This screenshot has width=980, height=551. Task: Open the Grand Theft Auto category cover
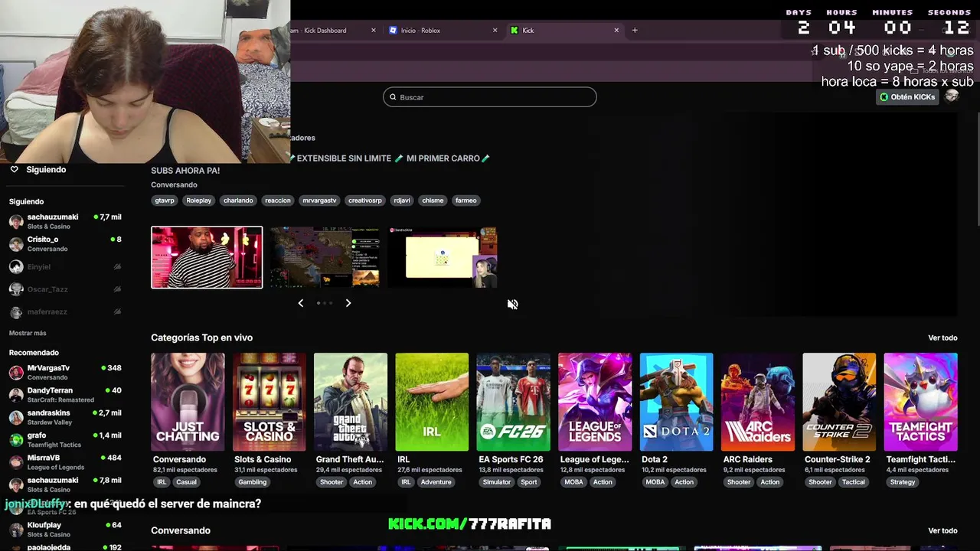click(x=351, y=402)
